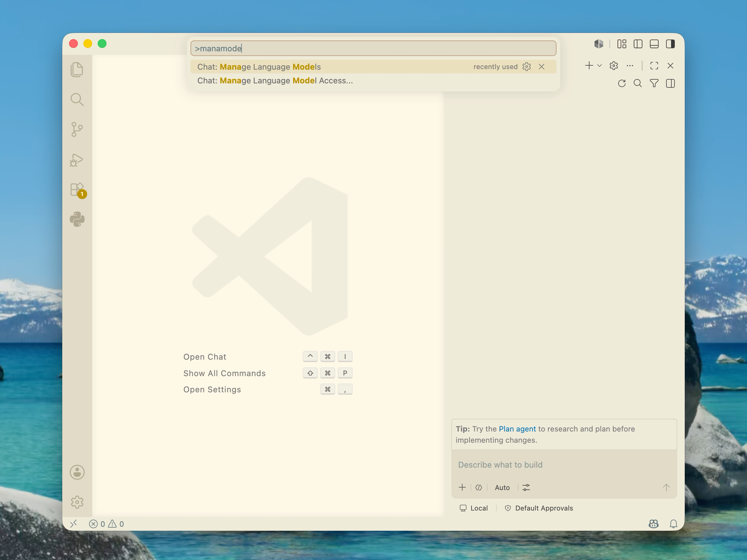This screenshot has height=560, width=747.
Task: Open the Default Approvals picker
Action: click(539, 508)
